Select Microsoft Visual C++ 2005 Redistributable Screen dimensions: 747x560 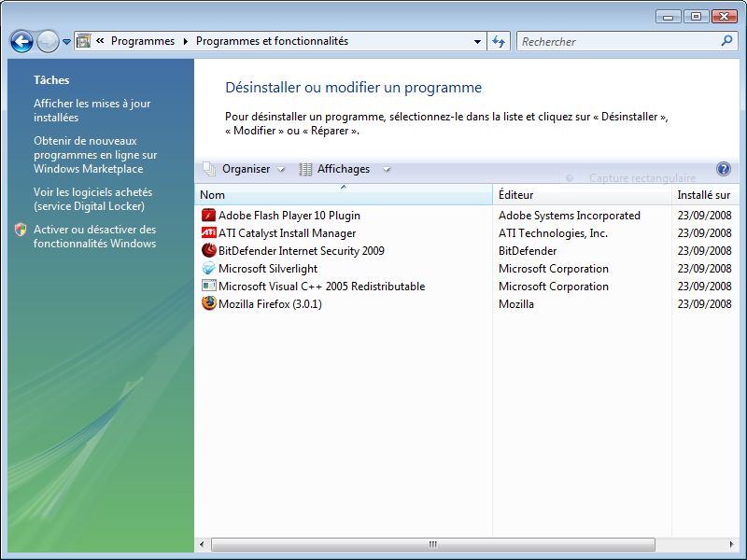321,287
